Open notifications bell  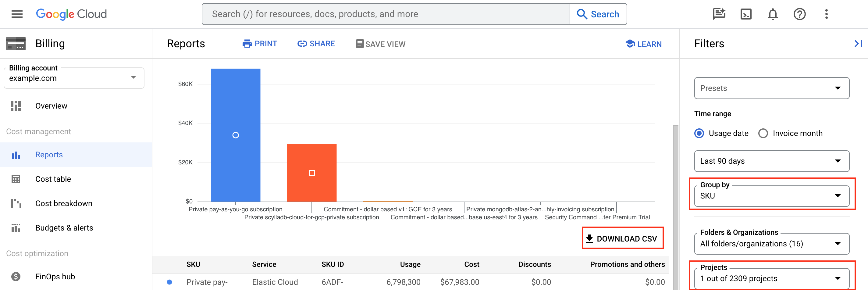(773, 14)
